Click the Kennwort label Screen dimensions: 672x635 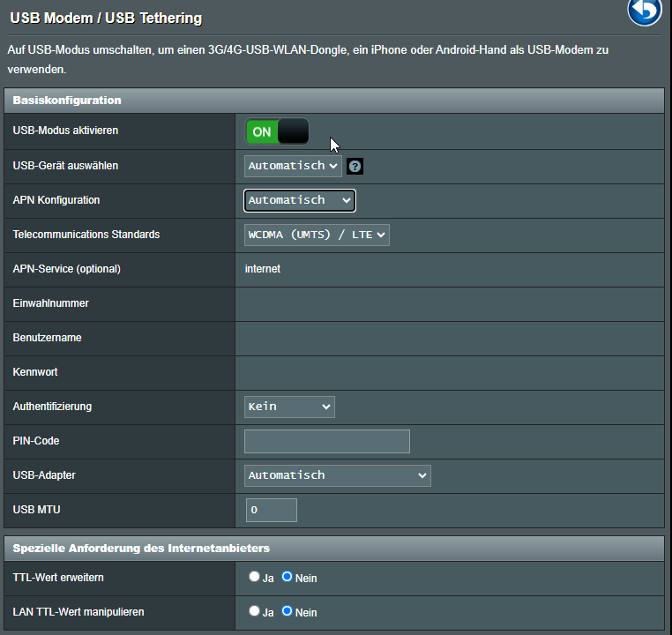(35, 372)
